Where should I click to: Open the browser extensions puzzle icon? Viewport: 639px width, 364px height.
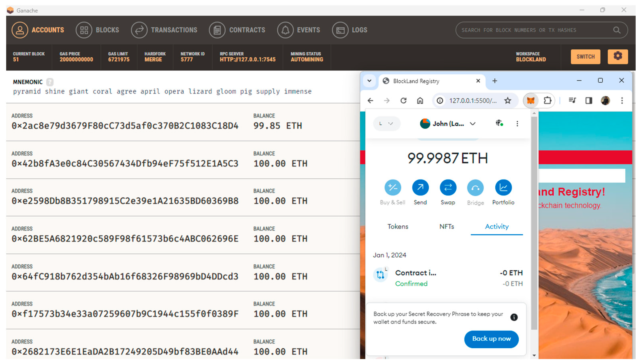click(x=547, y=101)
